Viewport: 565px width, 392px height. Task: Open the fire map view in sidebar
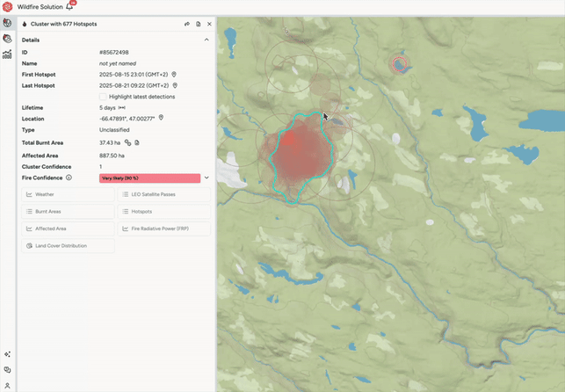[7, 23]
